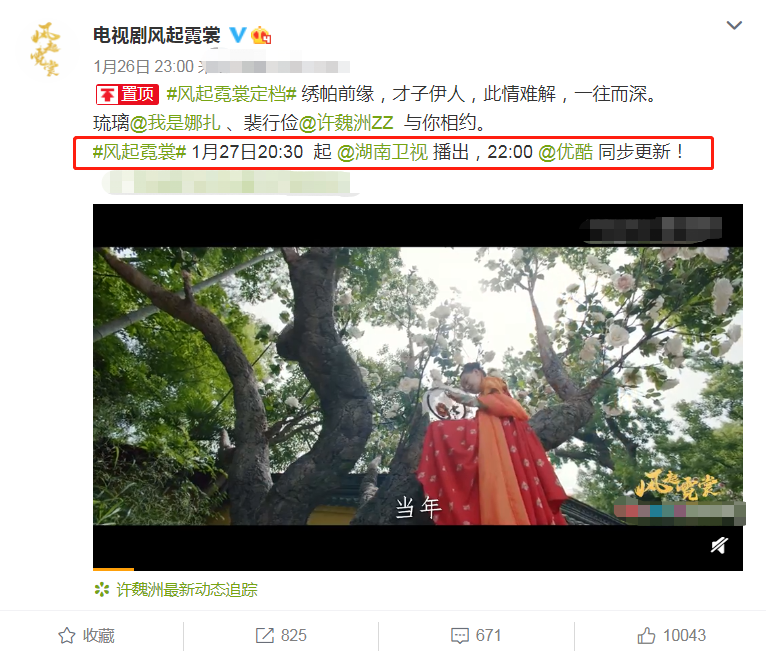
Task: Seek on the orange video progress bar
Action: 418,569
